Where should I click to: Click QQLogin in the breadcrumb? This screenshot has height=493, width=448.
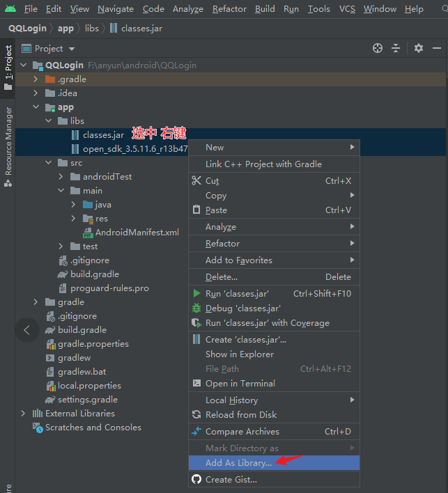27,29
